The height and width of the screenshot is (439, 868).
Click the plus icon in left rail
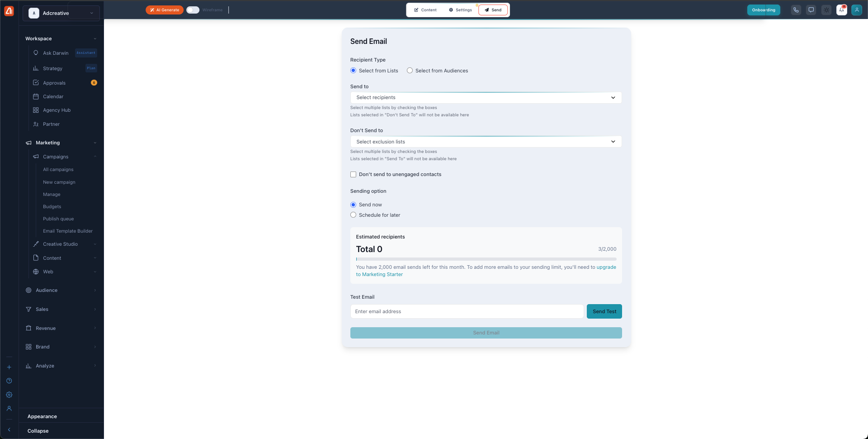tap(9, 367)
